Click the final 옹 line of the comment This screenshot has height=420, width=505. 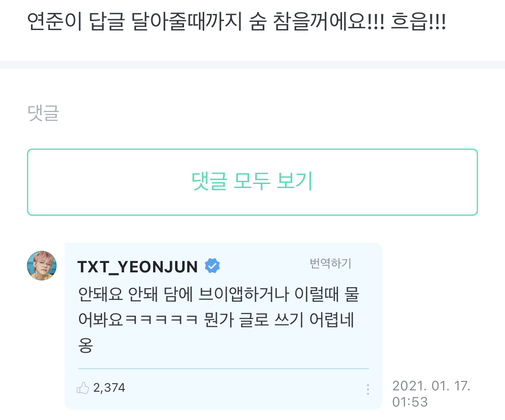(x=85, y=346)
